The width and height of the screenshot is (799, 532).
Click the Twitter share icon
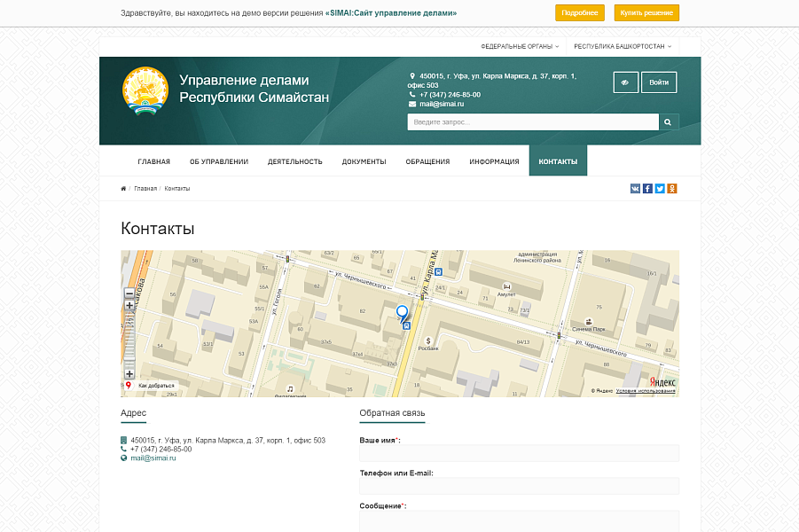click(660, 188)
